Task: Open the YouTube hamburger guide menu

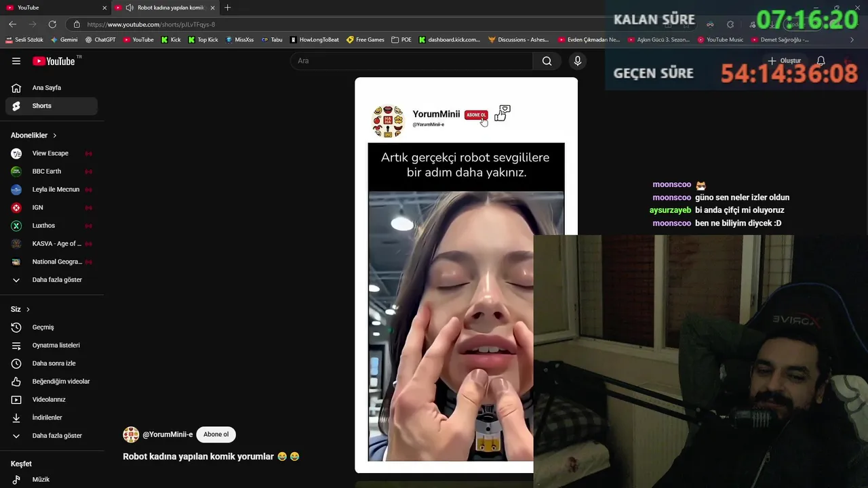Action: coord(16,61)
